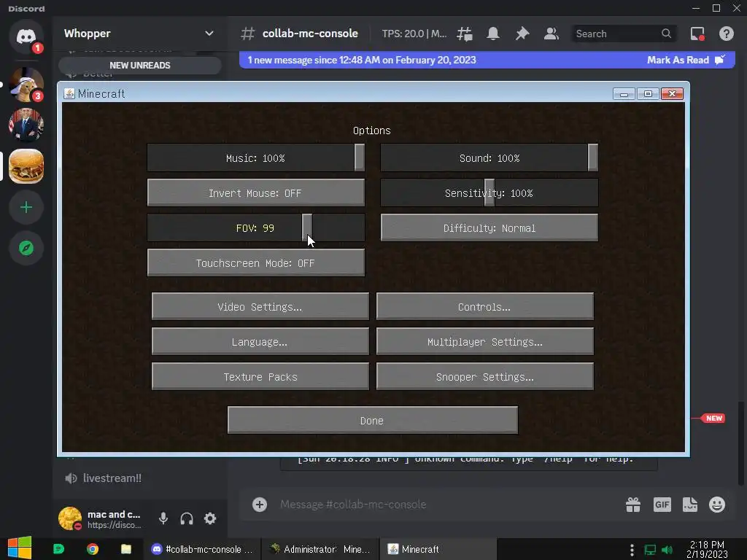Cycle Difficulty: Normal button
Screen dimensions: 747x560
pos(489,228)
